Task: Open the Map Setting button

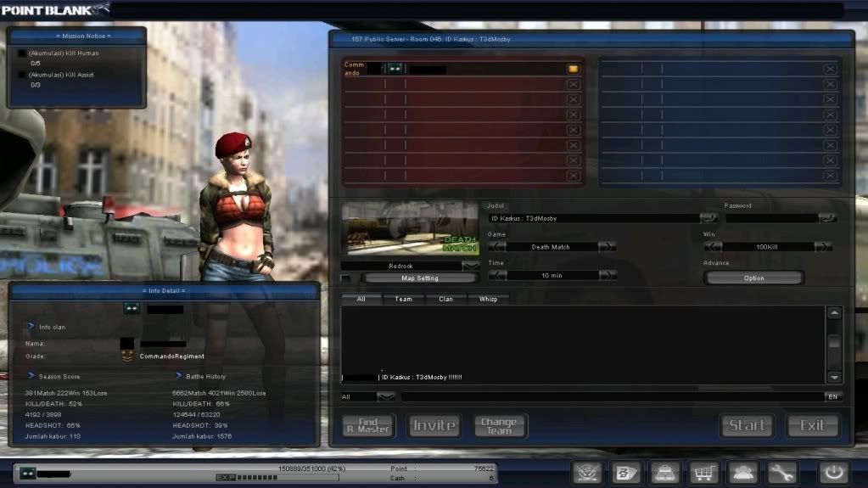Action: 420,278
